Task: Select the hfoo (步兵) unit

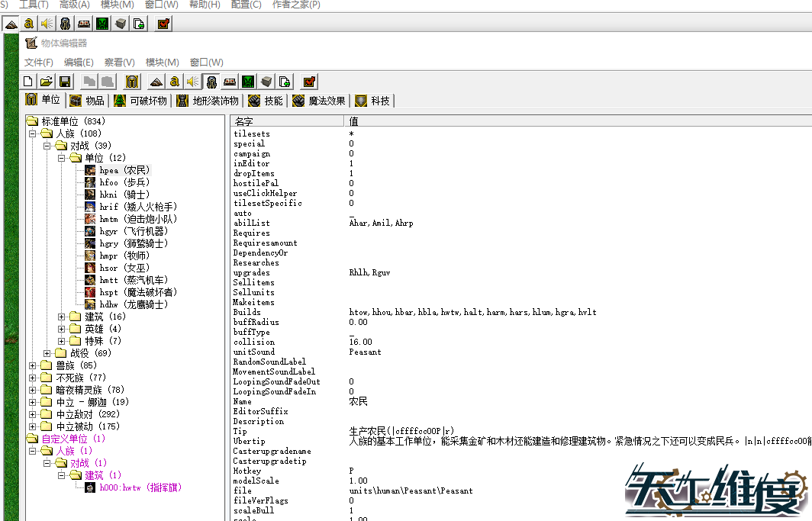Action: [x=124, y=182]
